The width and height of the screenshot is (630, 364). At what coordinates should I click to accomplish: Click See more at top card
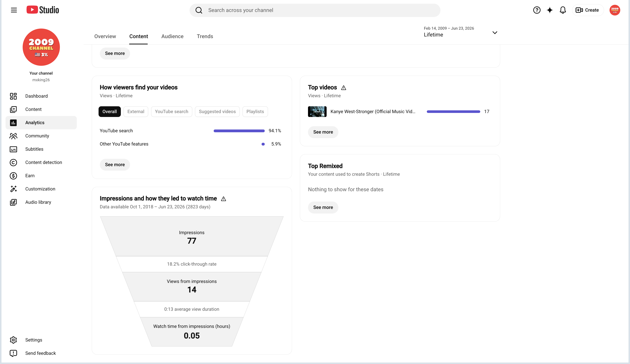tap(115, 53)
